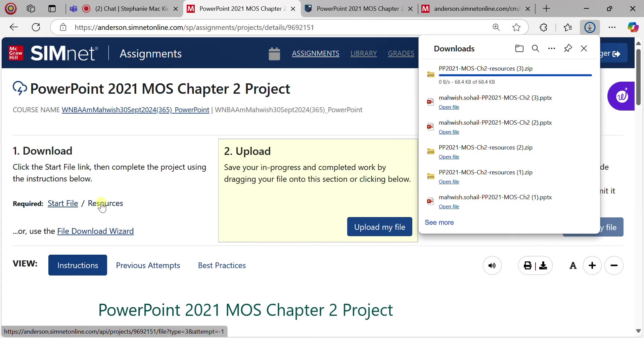
Task: Open the File Download Wizard link
Action: [x=95, y=231]
